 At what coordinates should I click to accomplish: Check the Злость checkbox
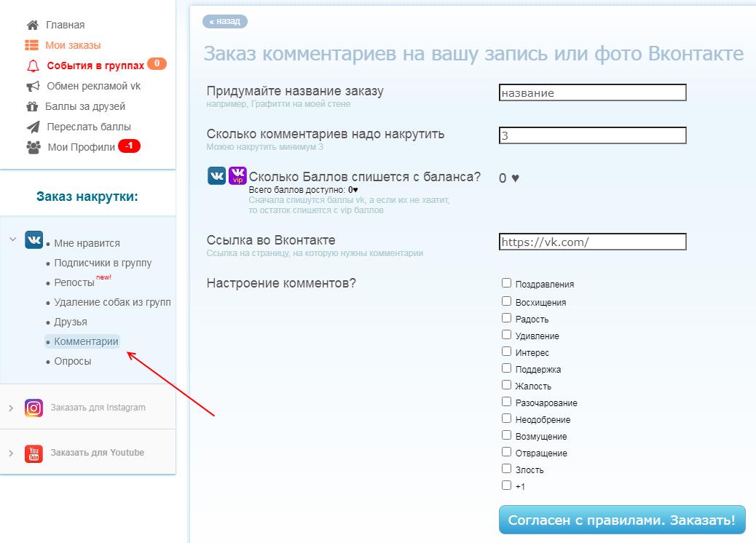pos(506,468)
